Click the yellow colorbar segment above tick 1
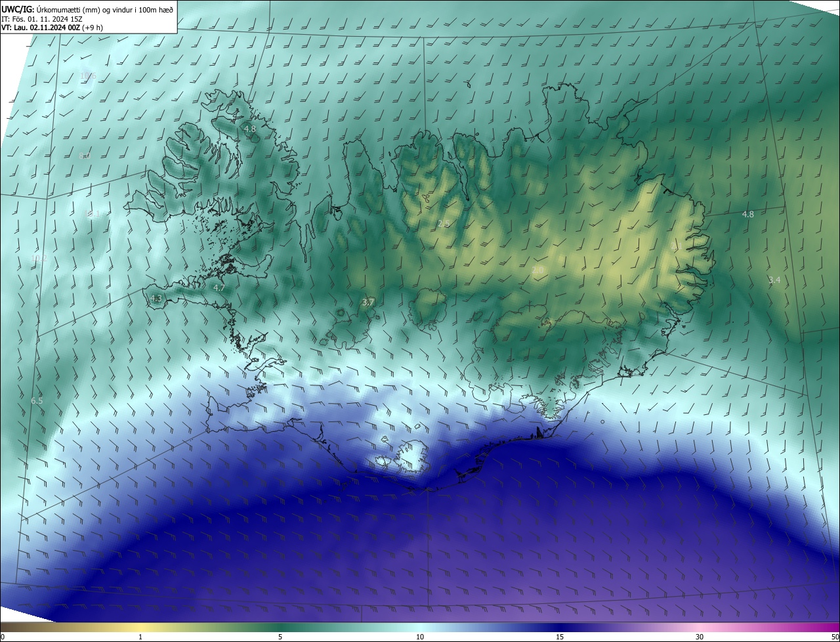840x642 pixels. click(x=140, y=627)
